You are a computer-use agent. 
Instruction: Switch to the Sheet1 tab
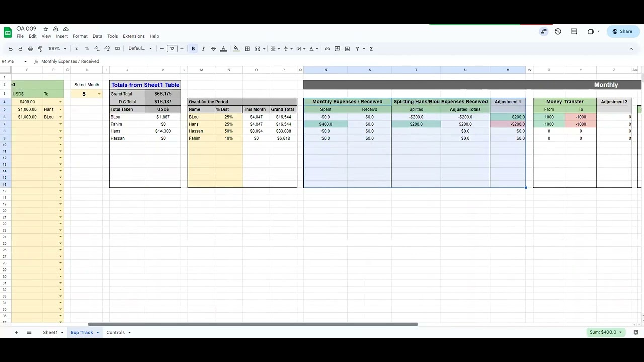click(50, 332)
